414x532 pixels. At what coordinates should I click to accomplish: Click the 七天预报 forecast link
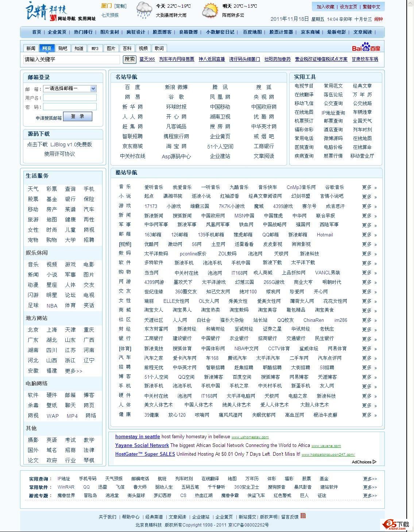pyautogui.click(x=110, y=15)
